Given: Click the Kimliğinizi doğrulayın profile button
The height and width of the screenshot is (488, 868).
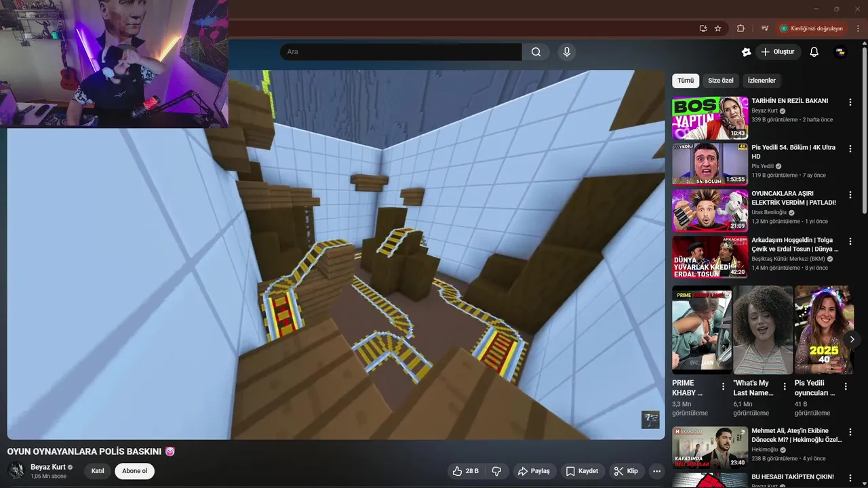Looking at the screenshot, I should tap(812, 28).
